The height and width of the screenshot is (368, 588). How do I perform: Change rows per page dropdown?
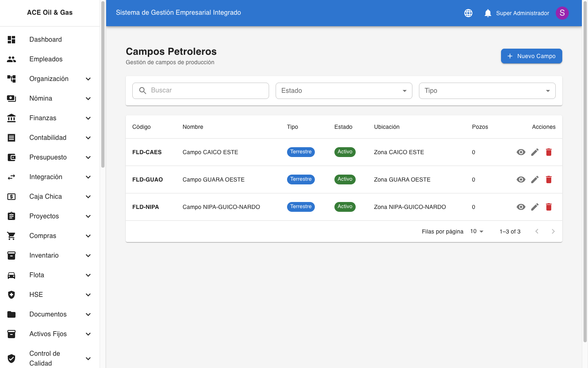tap(477, 231)
